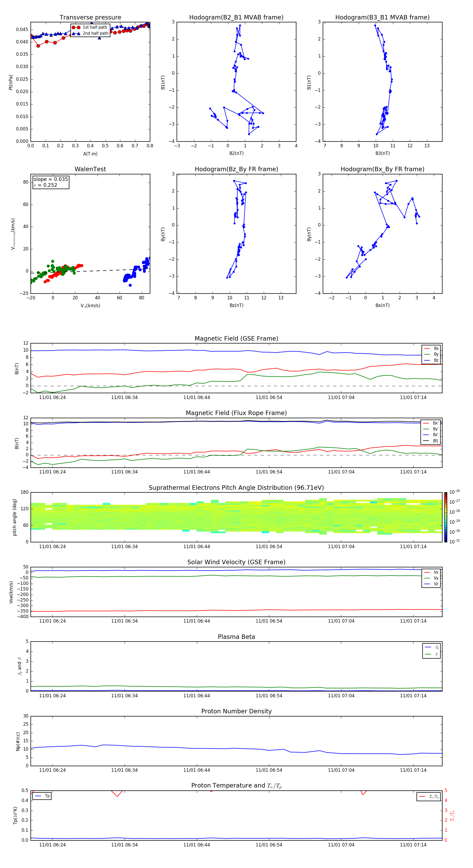
Task: Click the "WalenTest" plot title
Action: [x=90, y=169]
